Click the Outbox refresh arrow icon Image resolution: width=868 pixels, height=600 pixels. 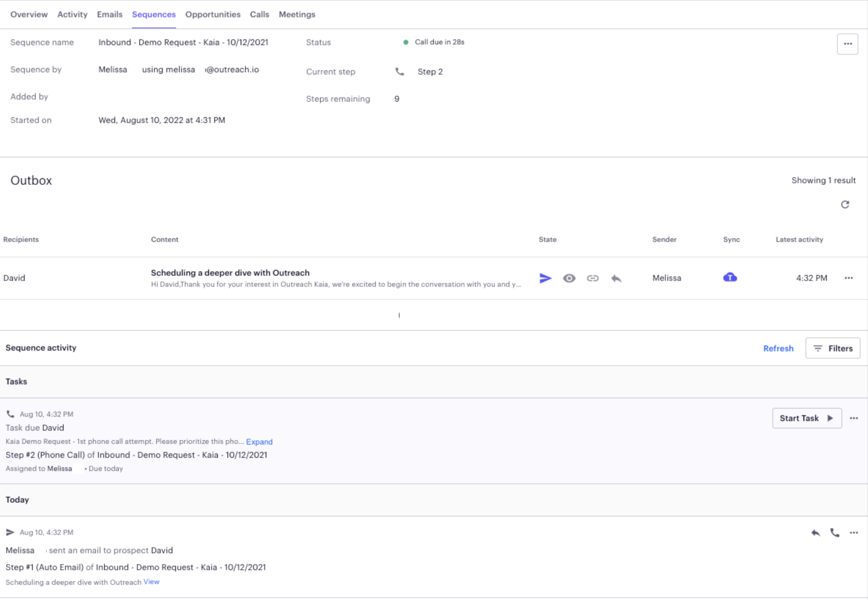(x=845, y=204)
